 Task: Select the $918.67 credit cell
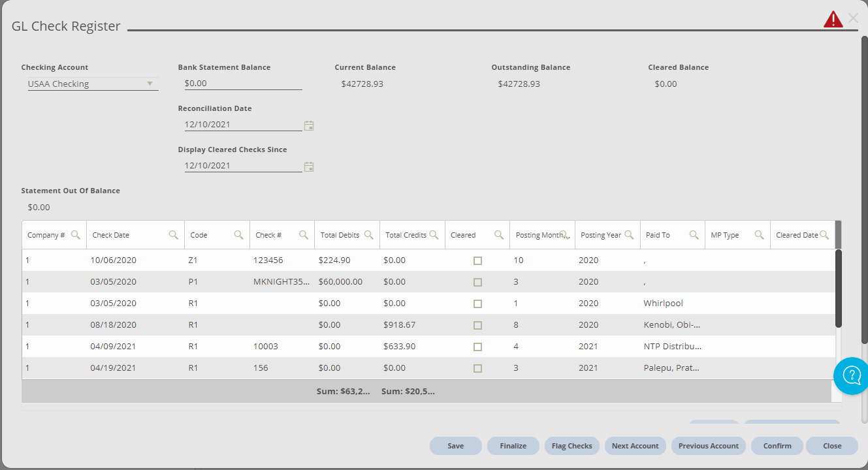click(412, 324)
